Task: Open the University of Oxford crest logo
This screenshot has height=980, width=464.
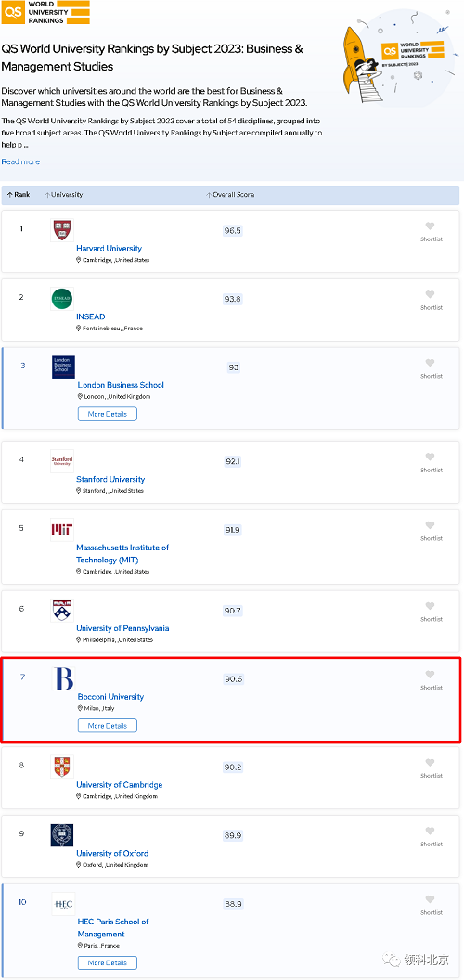Action: coord(62,835)
